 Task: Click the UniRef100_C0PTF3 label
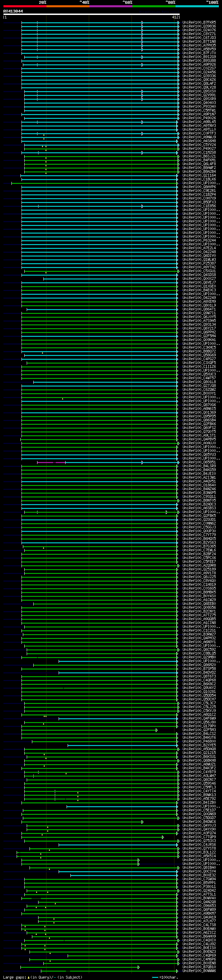point(199,133)
